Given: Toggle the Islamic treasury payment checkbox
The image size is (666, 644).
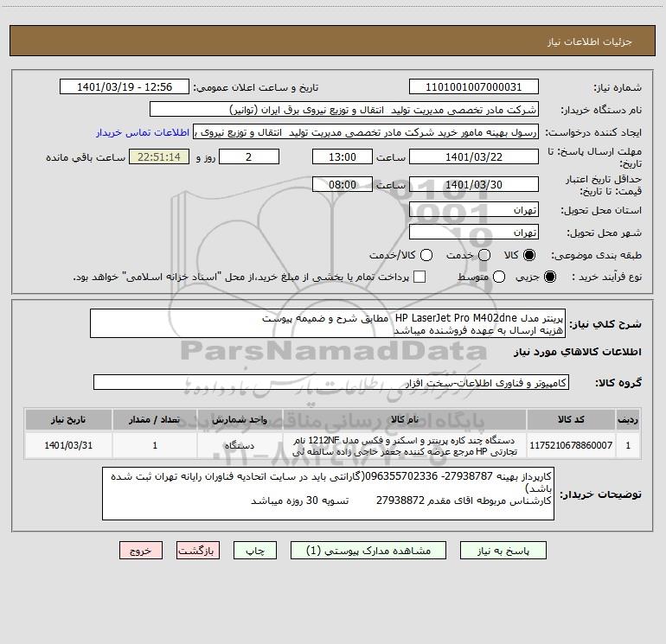Looking at the screenshot, I should tap(419, 277).
